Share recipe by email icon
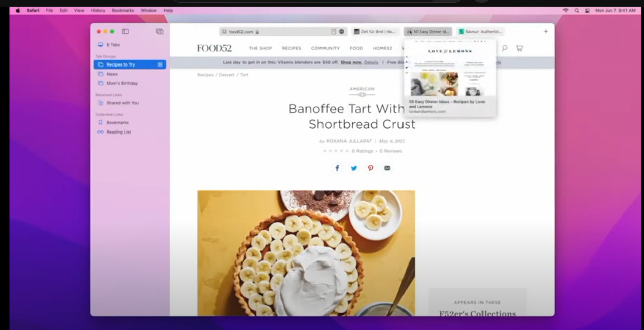Viewport: 644px width, 330px height. pos(387,168)
